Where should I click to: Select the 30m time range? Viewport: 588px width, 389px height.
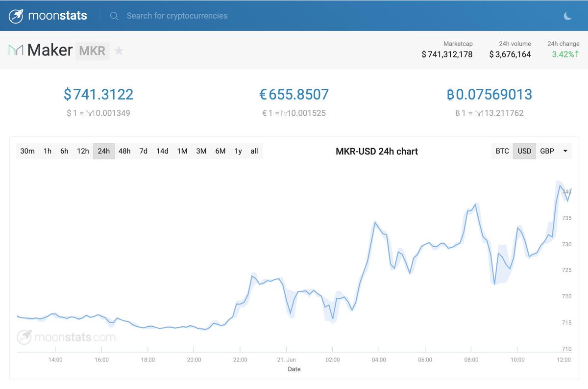(x=27, y=151)
